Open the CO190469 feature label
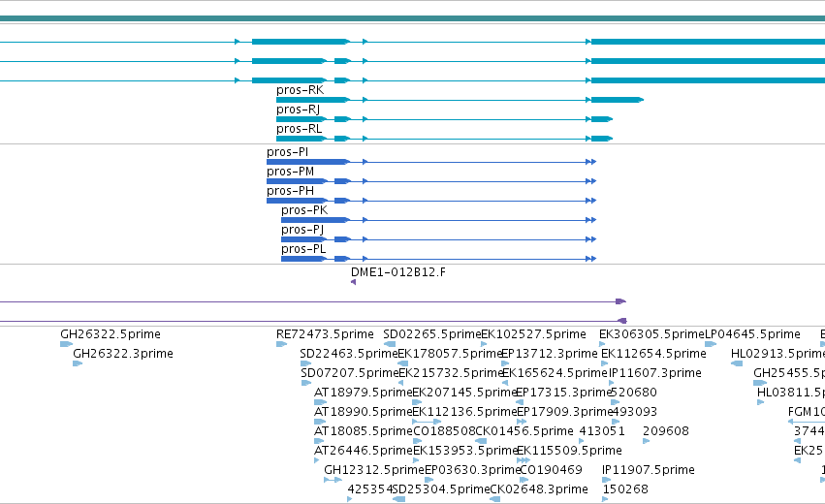Image resolution: width=825 pixels, height=504 pixels. 552,471
